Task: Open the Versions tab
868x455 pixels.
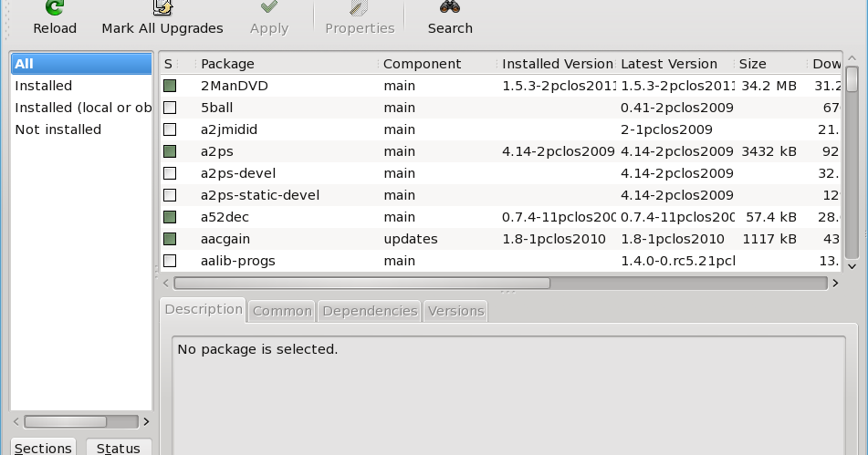Action: pos(455,311)
